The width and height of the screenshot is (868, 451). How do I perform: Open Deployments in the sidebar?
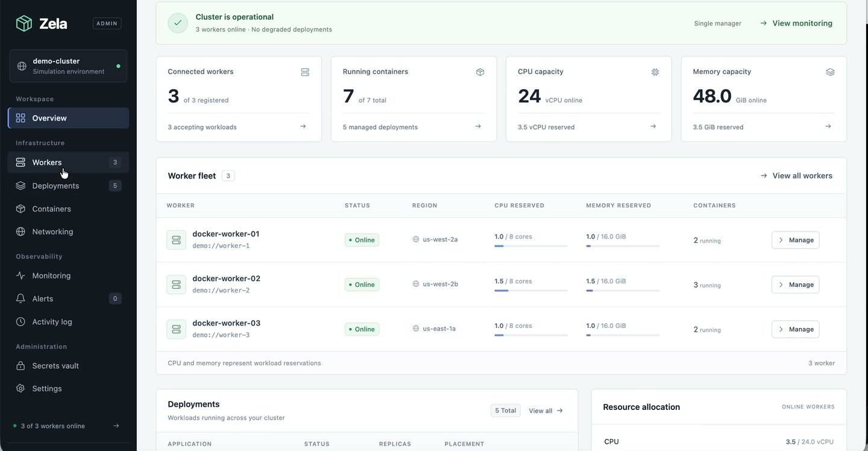(x=68, y=186)
